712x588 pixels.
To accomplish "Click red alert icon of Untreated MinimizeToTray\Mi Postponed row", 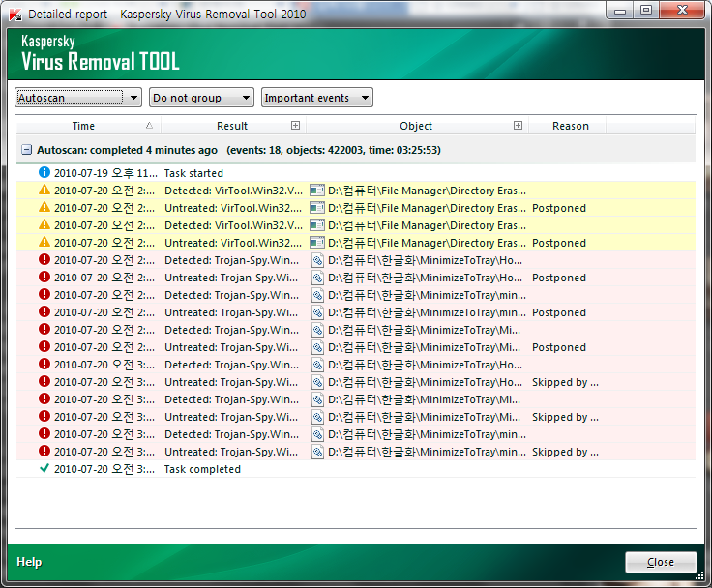I will pos(44,346).
